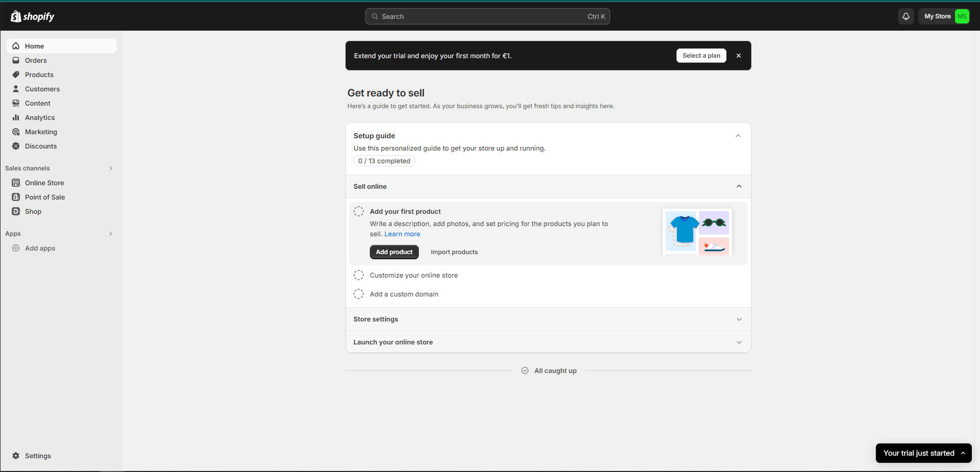Open Customers page
The image size is (980, 472).
pos(62,89)
